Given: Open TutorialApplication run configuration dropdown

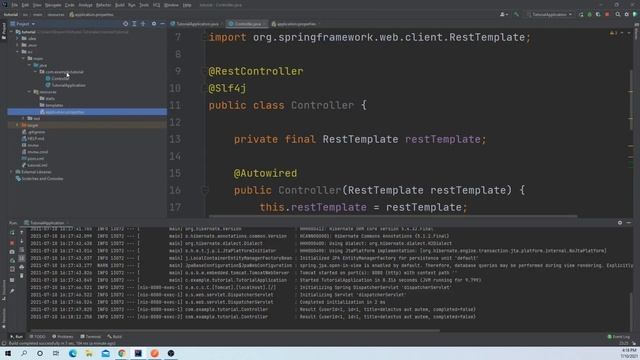Looking at the screenshot, I should [x=550, y=14].
